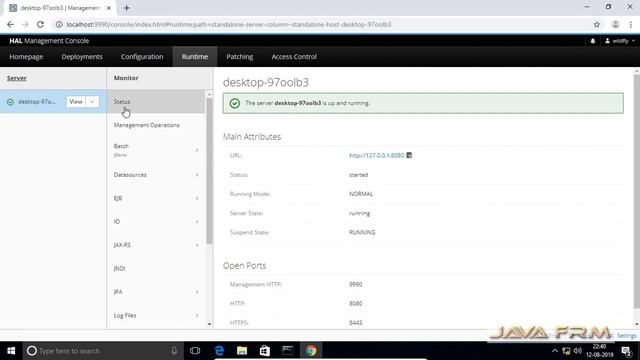The width and height of the screenshot is (640, 360).
Task: Click the Server column header
Action: click(x=17, y=78)
